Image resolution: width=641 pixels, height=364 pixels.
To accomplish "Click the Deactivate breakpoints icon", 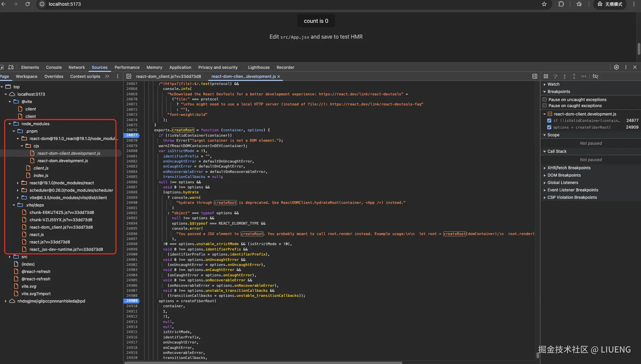I will (596, 77).
